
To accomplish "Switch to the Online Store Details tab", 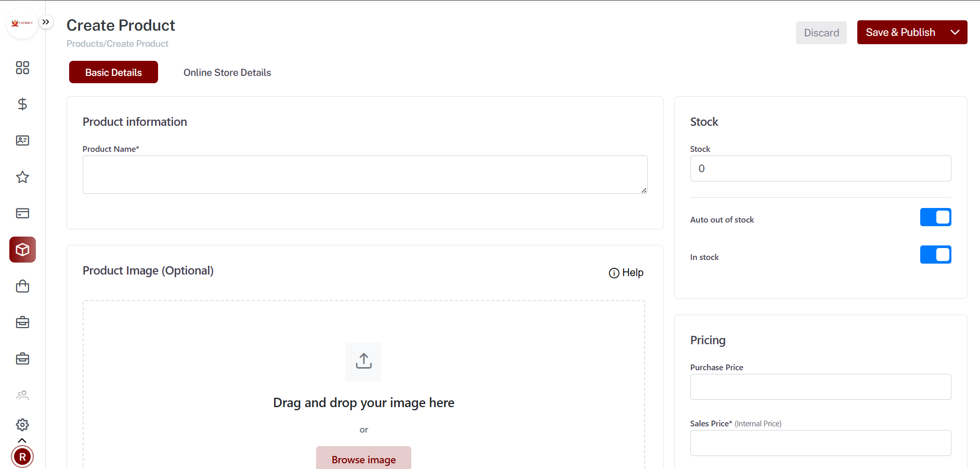I will [227, 72].
